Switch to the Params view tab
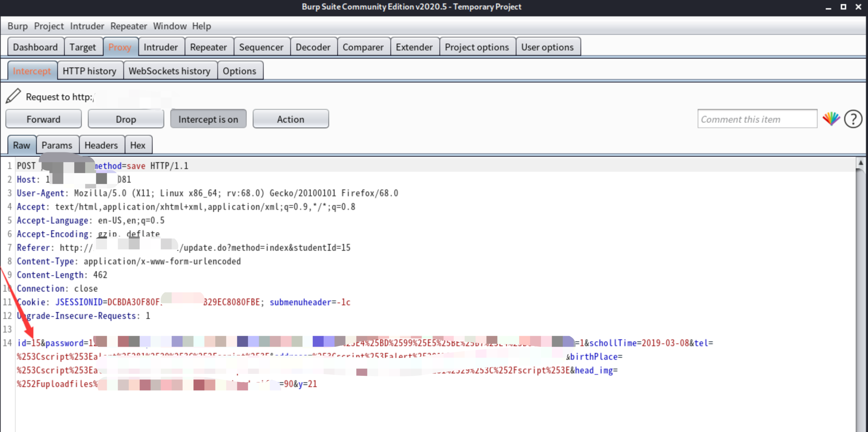This screenshot has width=868, height=432. pyautogui.click(x=57, y=145)
